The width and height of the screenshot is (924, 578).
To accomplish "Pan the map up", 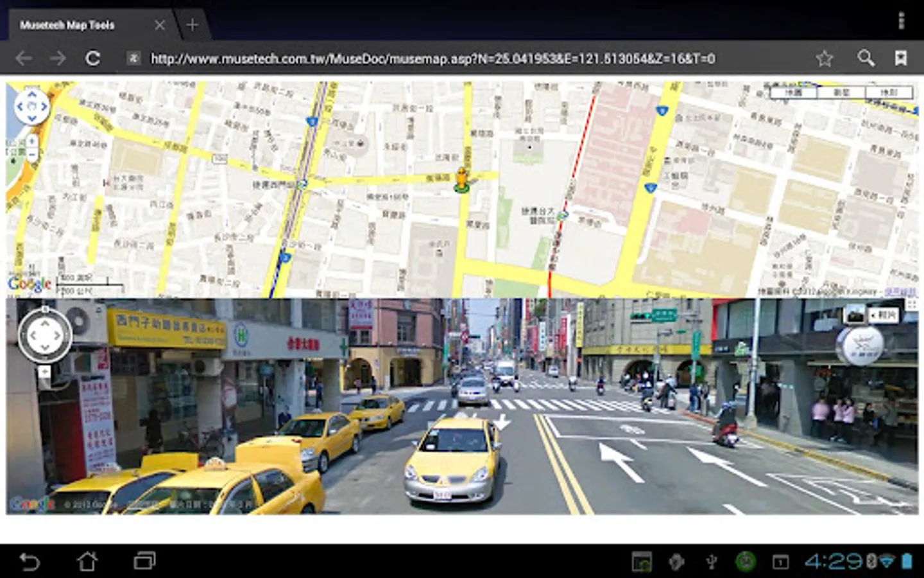I will click(x=32, y=94).
